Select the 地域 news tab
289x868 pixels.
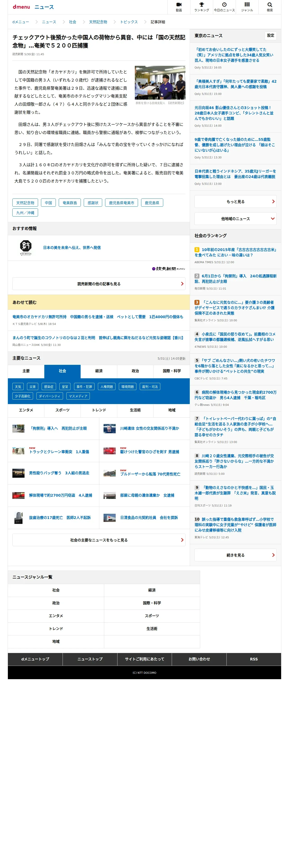pyautogui.click(x=172, y=410)
